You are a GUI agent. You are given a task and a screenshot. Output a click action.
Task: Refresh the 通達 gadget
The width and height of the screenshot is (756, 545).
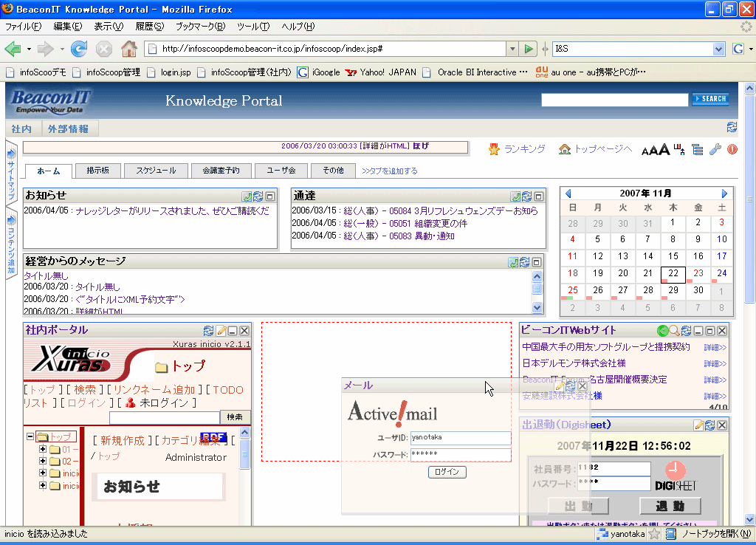click(526, 196)
